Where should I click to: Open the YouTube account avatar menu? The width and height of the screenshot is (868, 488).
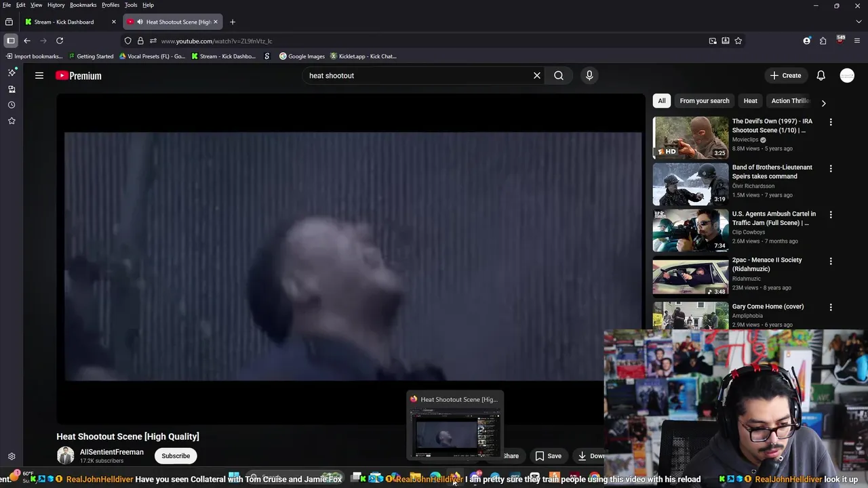847,75
